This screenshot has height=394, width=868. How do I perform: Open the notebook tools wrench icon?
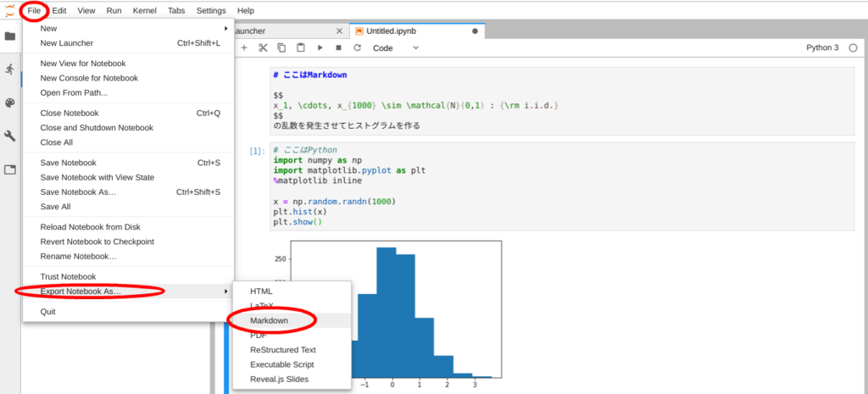10,136
